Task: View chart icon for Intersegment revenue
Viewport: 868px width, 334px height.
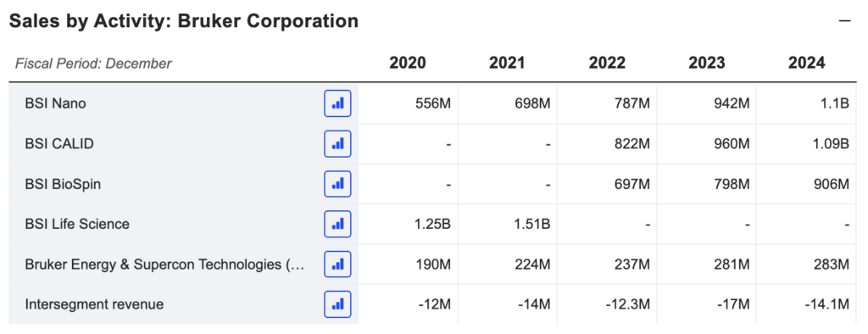Action: click(x=337, y=304)
